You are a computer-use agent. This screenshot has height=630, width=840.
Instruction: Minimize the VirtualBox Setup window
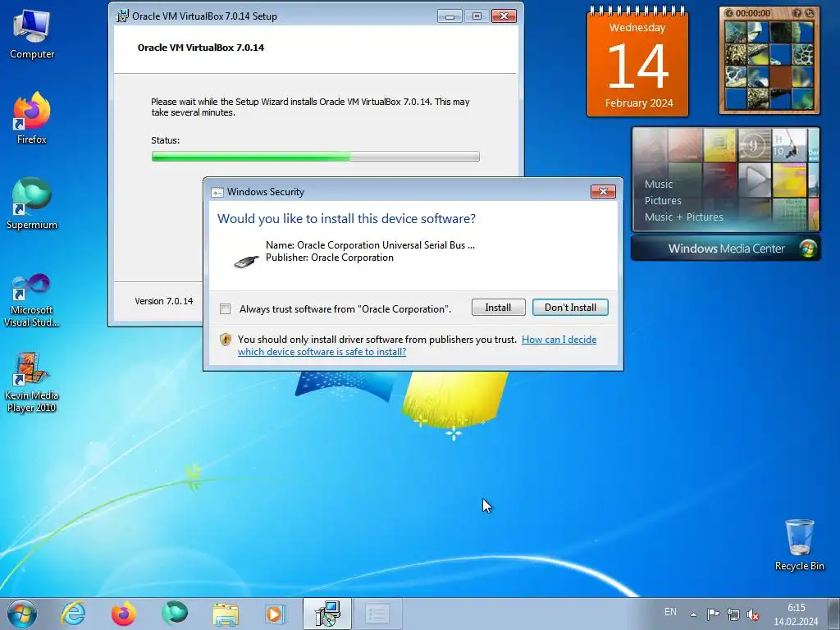(x=450, y=16)
